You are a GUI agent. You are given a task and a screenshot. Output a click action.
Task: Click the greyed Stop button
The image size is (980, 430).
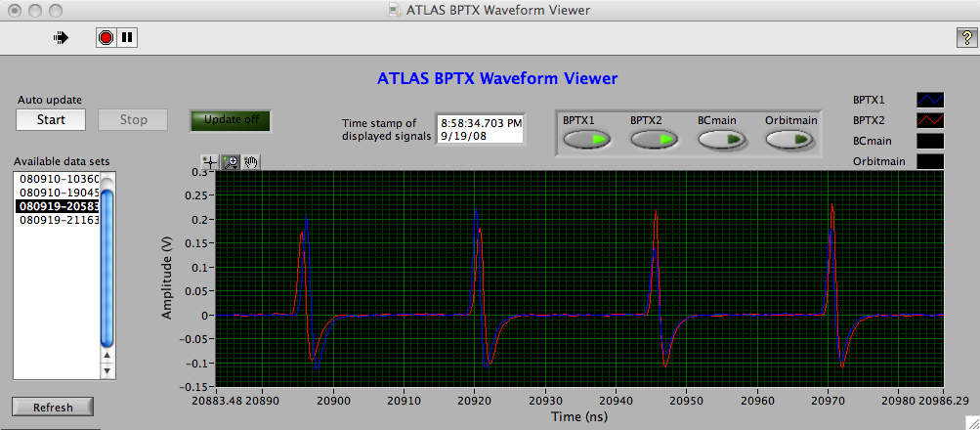pyautogui.click(x=133, y=119)
